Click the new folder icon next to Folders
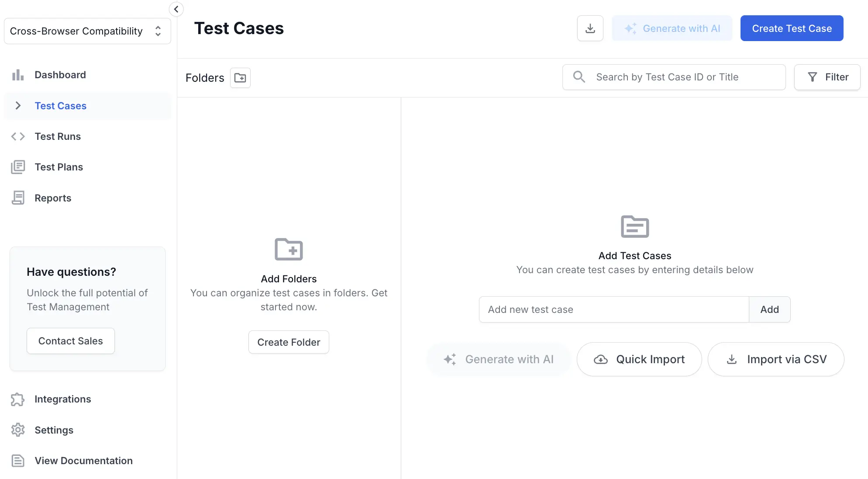This screenshot has width=868, height=479. pyautogui.click(x=240, y=78)
